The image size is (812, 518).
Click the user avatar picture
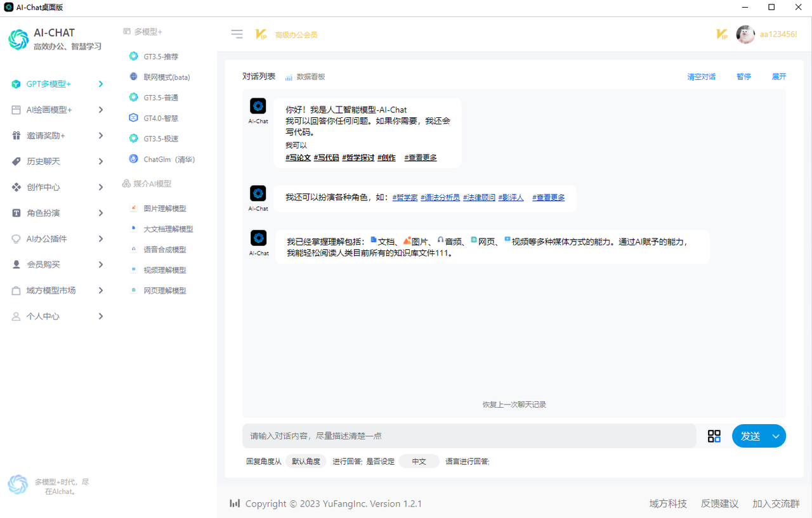pyautogui.click(x=745, y=34)
